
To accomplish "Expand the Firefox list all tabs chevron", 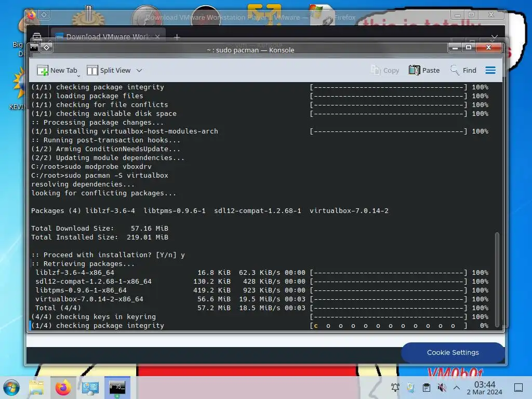I will tap(495, 37).
